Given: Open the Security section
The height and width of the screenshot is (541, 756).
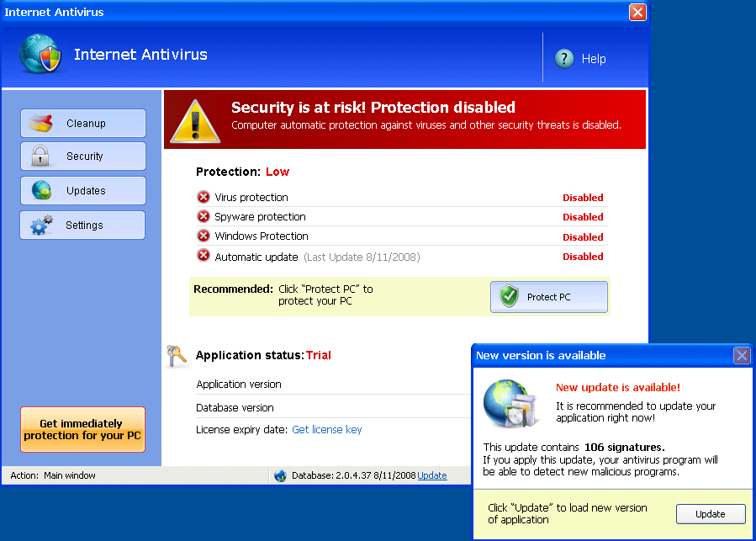Looking at the screenshot, I should [x=83, y=156].
